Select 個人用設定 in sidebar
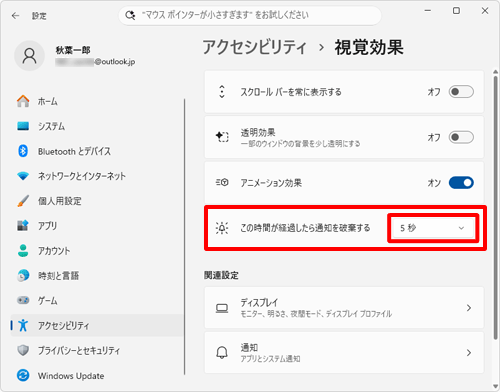The height and width of the screenshot is (392, 500). (97, 201)
